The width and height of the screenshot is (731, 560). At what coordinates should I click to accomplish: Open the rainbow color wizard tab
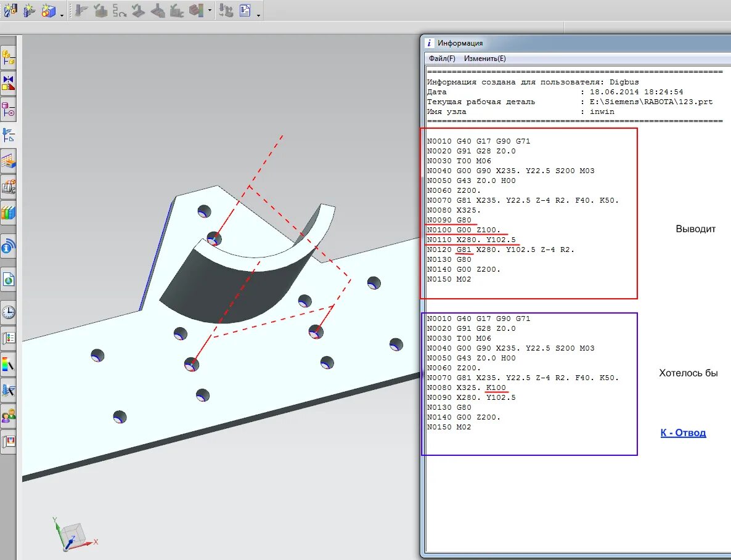click(9, 364)
